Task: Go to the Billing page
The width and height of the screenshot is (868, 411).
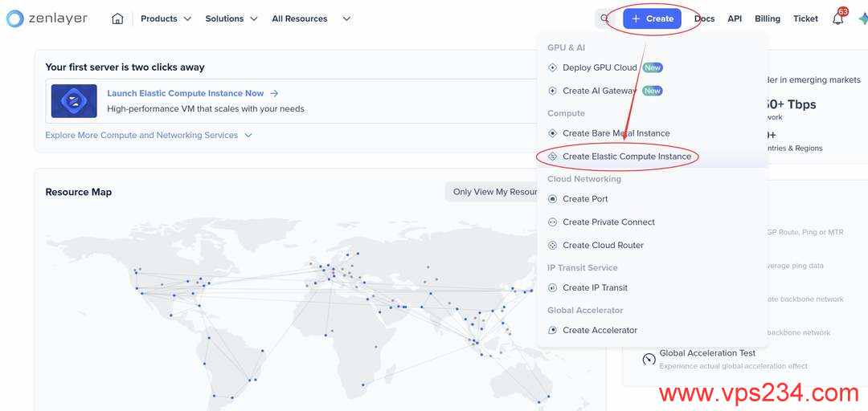Action: click(x=767, y=18)
